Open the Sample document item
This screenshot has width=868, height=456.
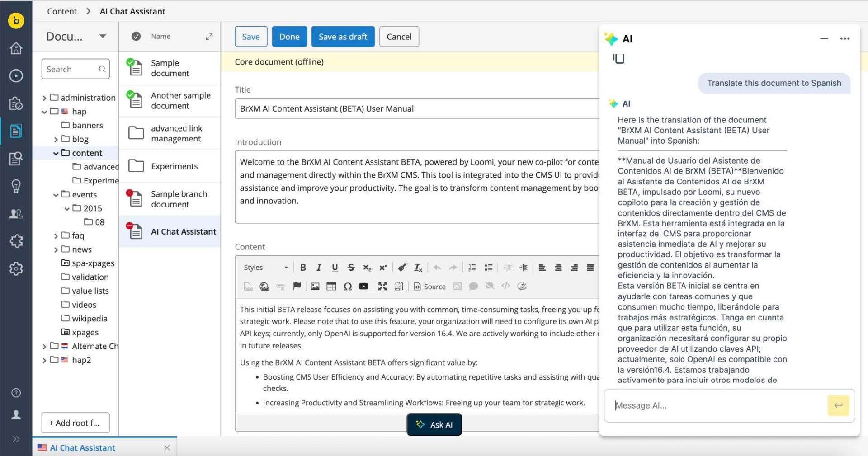[170, 68]
